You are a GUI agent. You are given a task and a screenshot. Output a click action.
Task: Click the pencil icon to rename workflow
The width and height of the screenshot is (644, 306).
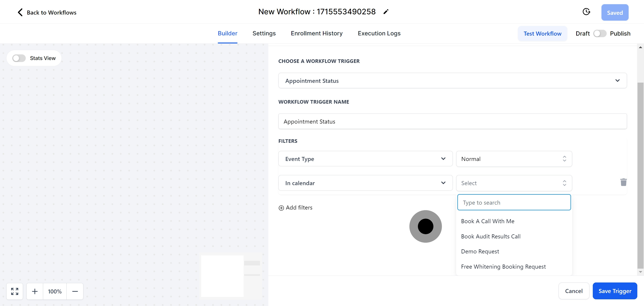click(x=386, y=12)
